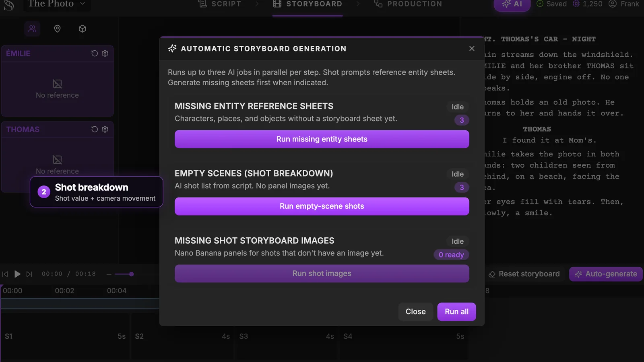Close the storyboard generation dialog
This screenshot has width=644, height=362.
pyautogui.click(x=472, y=48)
